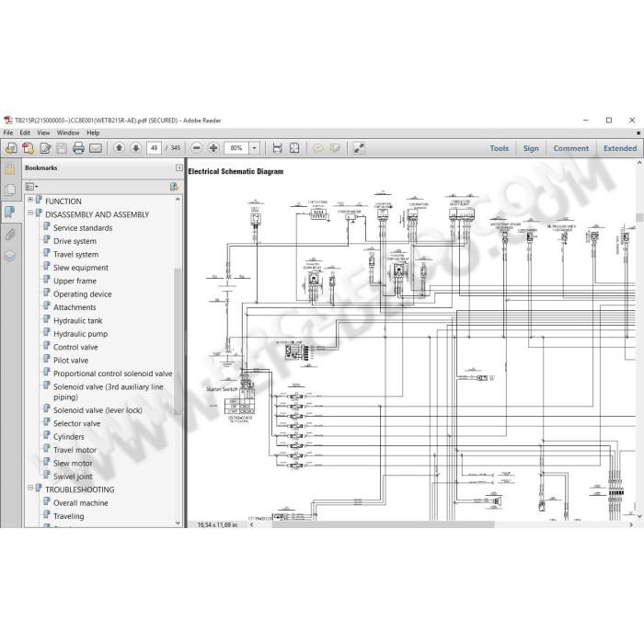Collapse the Bookmarks pane
The image size is (644, 644).
click(x=179, y=167)
